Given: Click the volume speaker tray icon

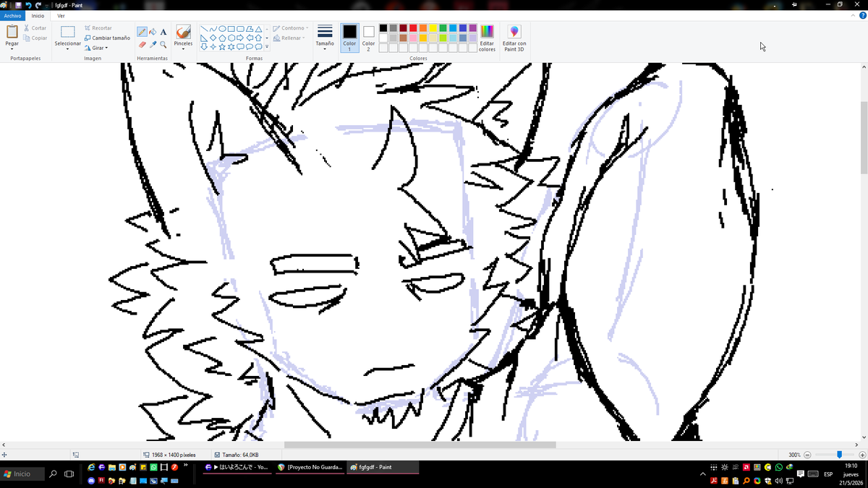Looking at the screenshot, I should (x=779, y=481).
